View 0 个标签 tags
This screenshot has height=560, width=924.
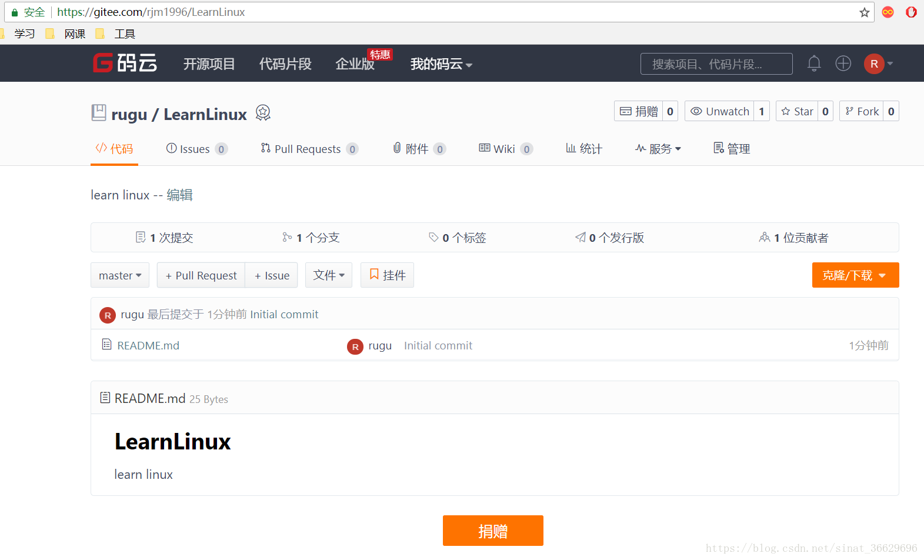(457, 238)
